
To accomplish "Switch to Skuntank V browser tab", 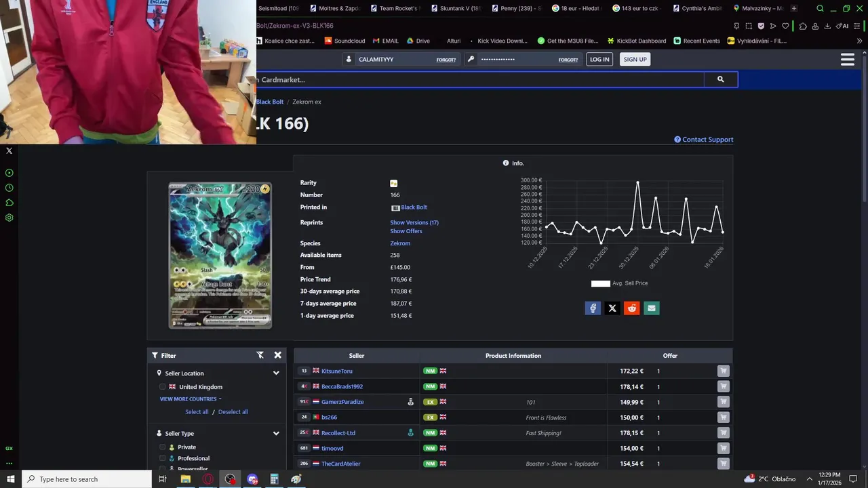I will click(x=455, y=8).
